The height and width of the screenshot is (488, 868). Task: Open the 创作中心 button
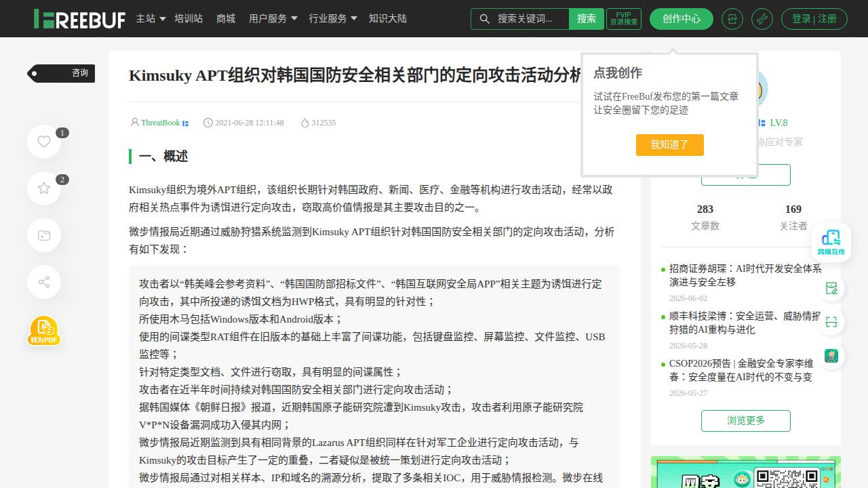(x=682, y=19)
